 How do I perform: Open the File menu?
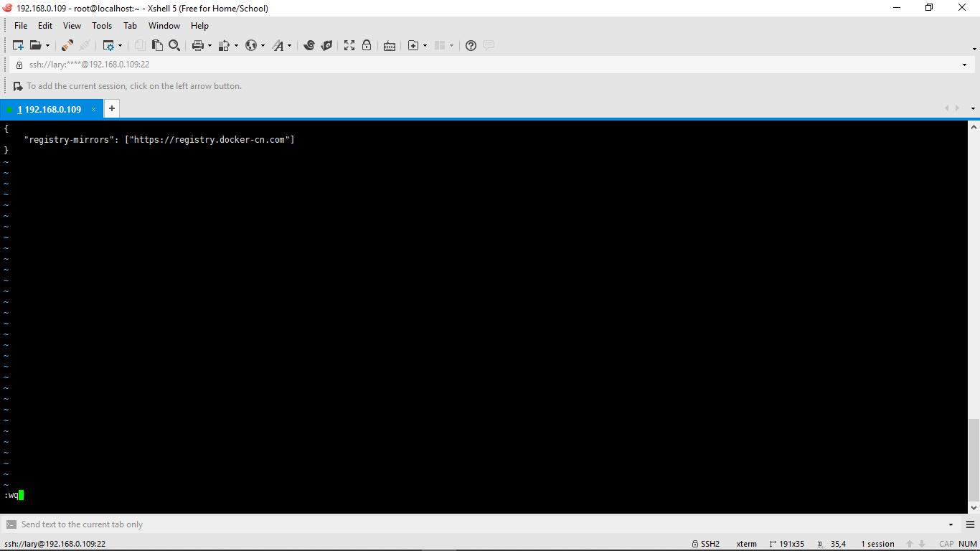[21, 25]
